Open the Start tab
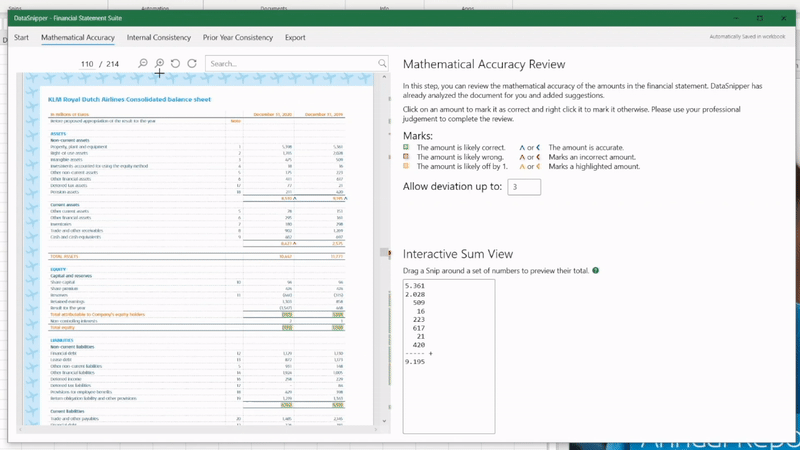This screenshot has width=800, height=450. click(21, 37)
